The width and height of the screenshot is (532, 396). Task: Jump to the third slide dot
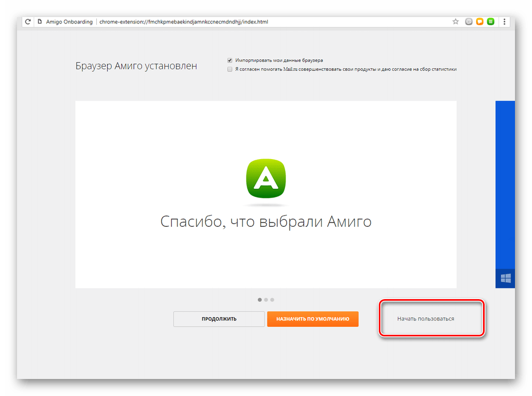[x=272, y=300]
